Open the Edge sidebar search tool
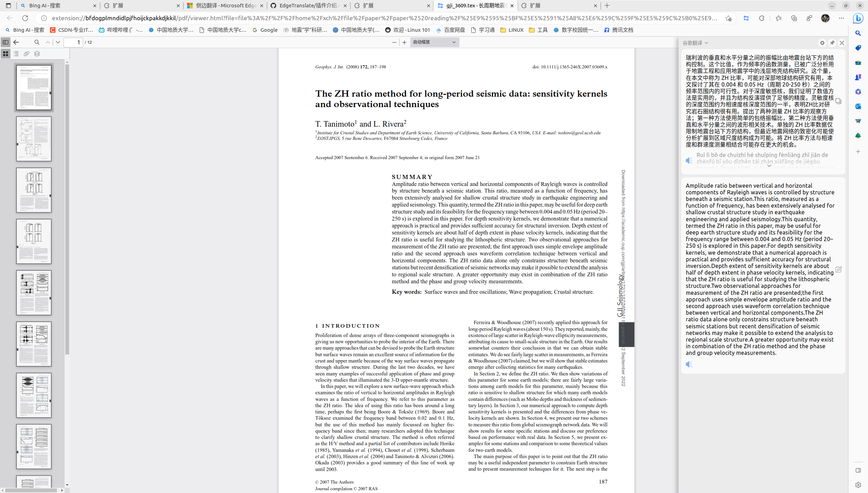This screenshot has width=868, height=493. [858, 33]
